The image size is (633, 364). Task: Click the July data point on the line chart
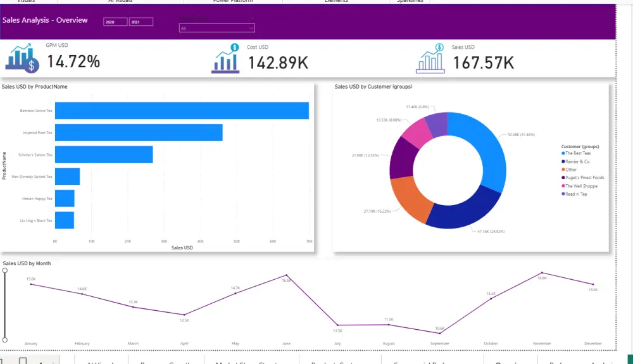(x=337, y=325)
